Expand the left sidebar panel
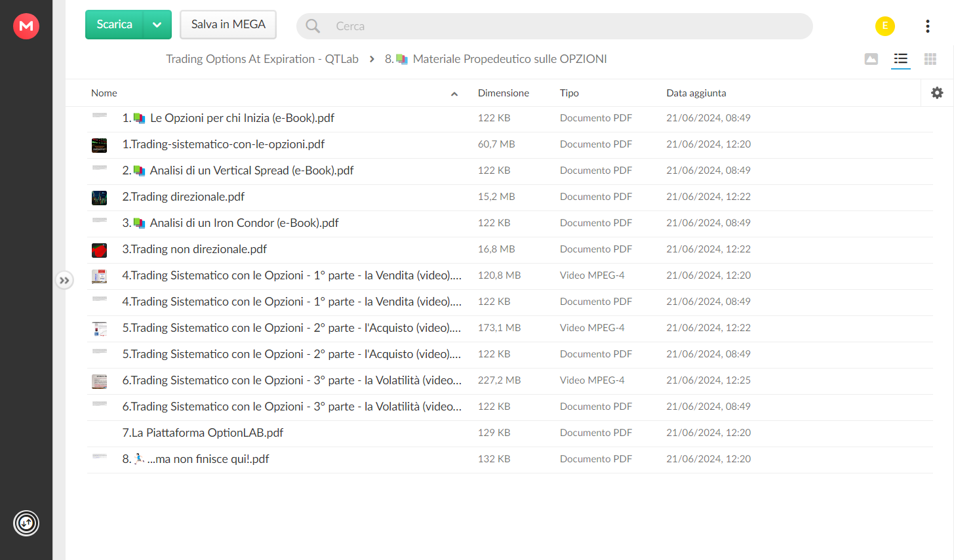Image resolution: width=954 pixels, height=560 pixels. coord(64,280)
